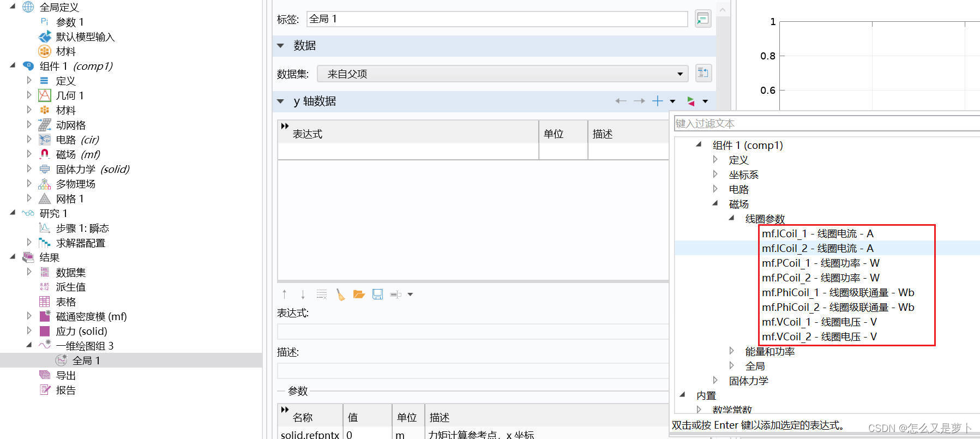Screen dimensions: 980x439
Task: Select the 全局 1 plot node
Action: pyautogui.click(x=86, y=360)
